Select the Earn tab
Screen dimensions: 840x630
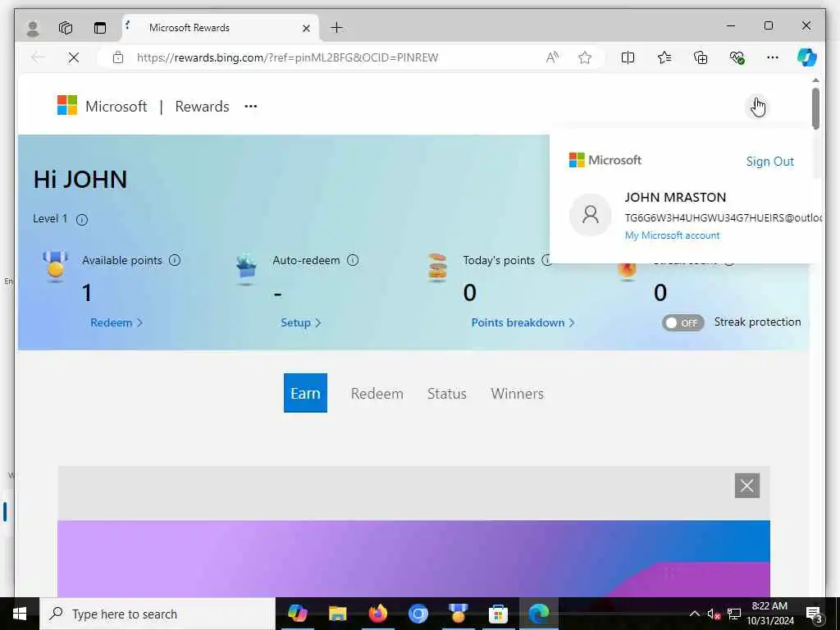[x=305, y=393]
